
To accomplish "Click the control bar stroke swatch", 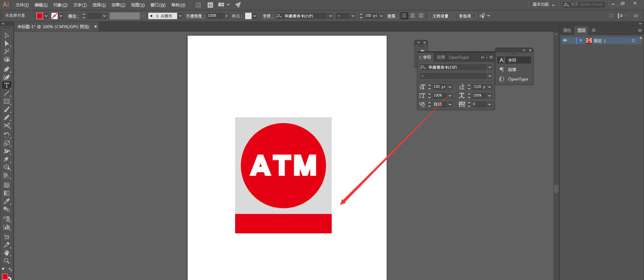I will tap(54, 16).
